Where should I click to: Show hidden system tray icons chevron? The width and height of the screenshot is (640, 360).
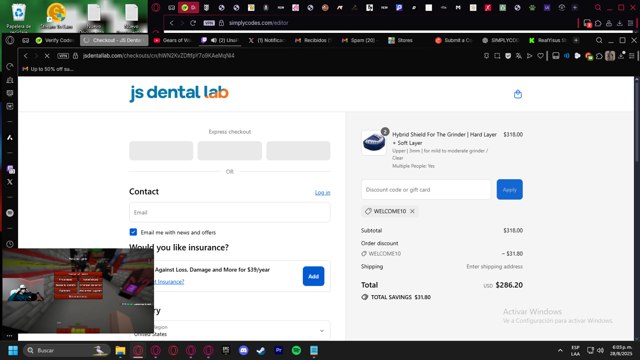(560, 350)
